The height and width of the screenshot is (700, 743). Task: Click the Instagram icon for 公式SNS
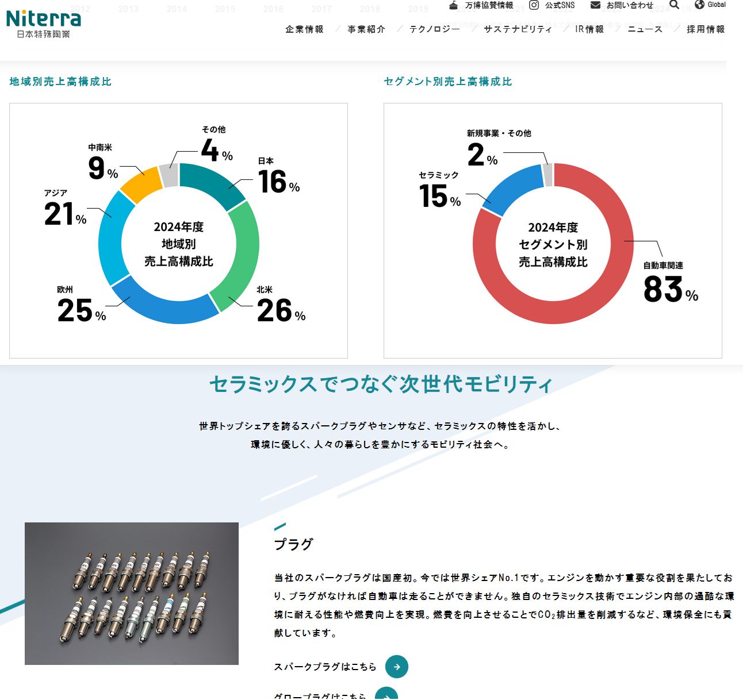pyautogui.click(x=534, y=5)
